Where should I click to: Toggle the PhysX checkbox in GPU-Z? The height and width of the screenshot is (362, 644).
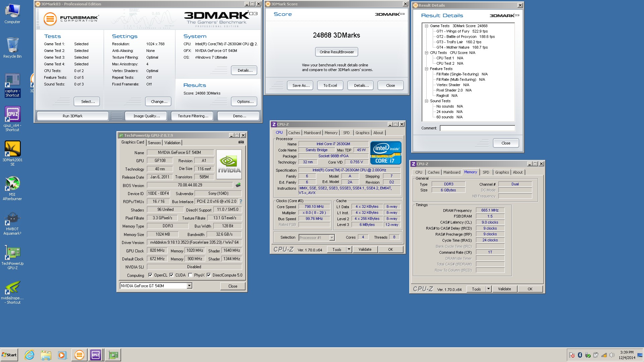pyautogui.click(x=190, y=275)
